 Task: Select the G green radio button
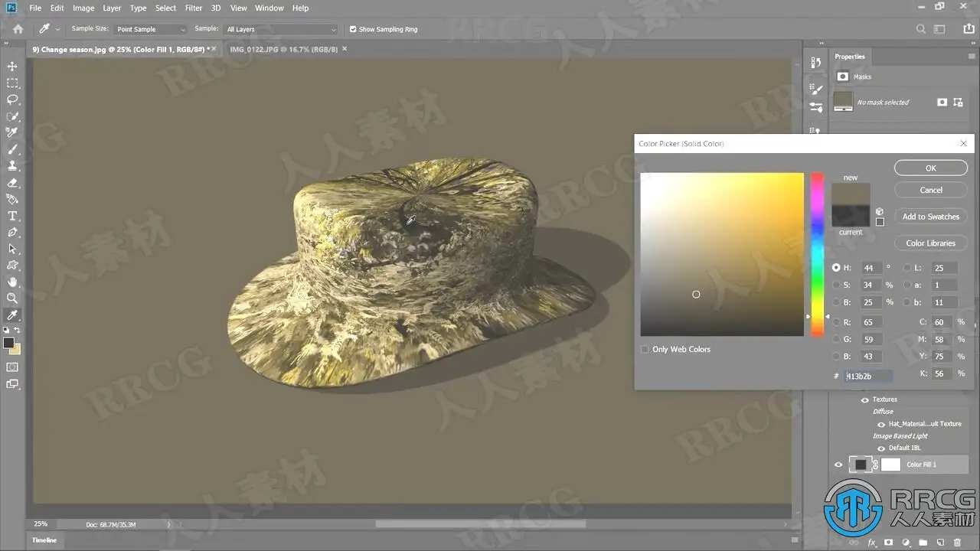pos(836,339)
